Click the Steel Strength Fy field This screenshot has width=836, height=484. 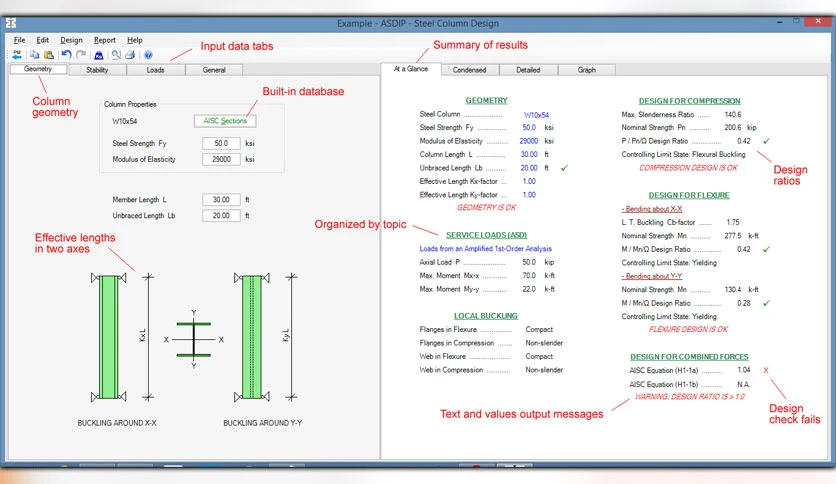tap(221, 143)
